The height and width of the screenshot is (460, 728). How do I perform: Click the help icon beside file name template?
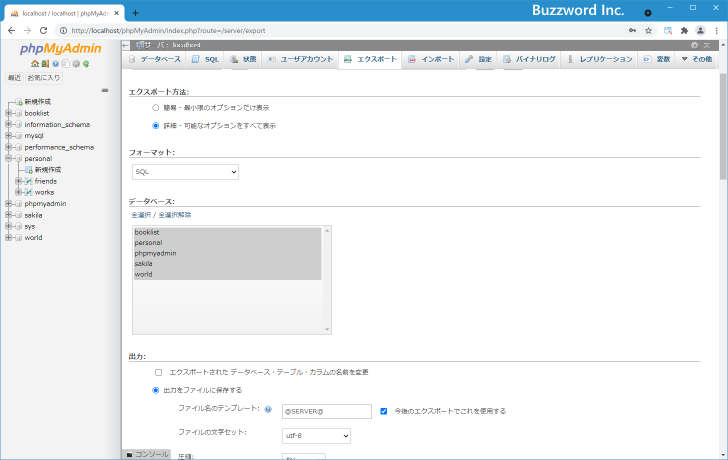[x=268, y=409]
